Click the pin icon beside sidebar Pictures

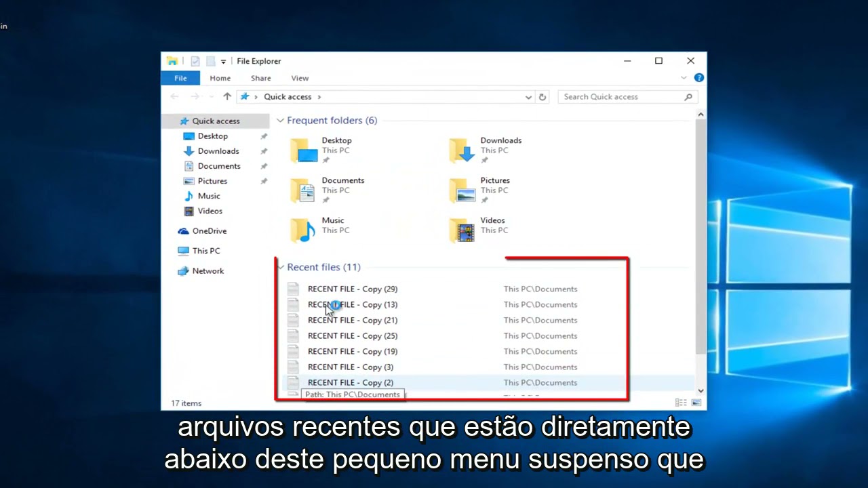click(x=264, y=181)
